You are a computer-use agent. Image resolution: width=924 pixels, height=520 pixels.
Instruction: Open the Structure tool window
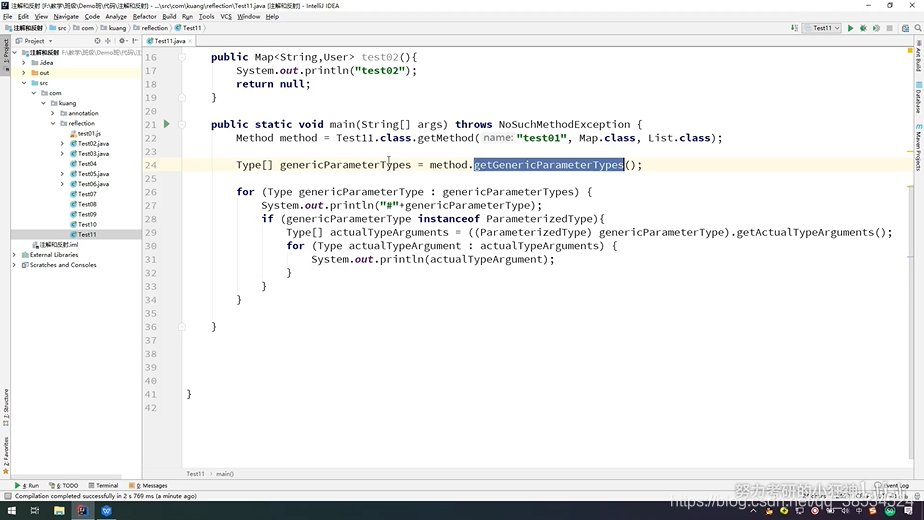click(5, 407)
